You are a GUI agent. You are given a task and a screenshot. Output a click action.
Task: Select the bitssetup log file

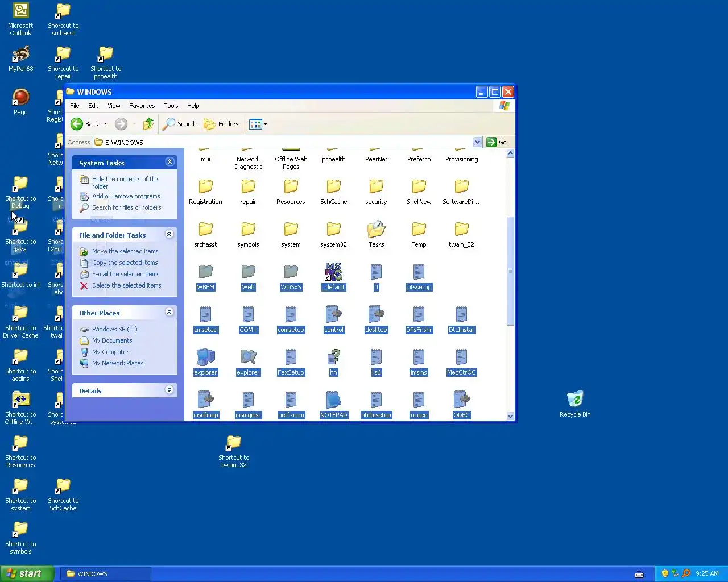point(419,277)
